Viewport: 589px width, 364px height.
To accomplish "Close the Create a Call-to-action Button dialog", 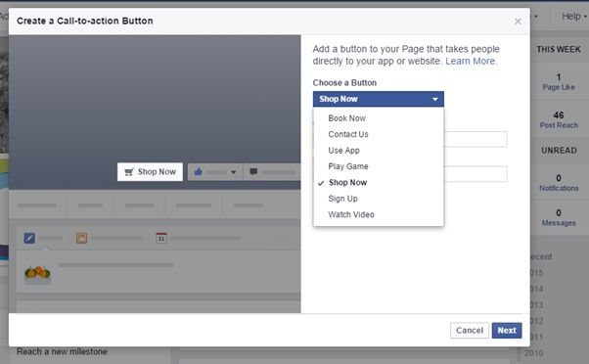I will (x=518, y=22).
